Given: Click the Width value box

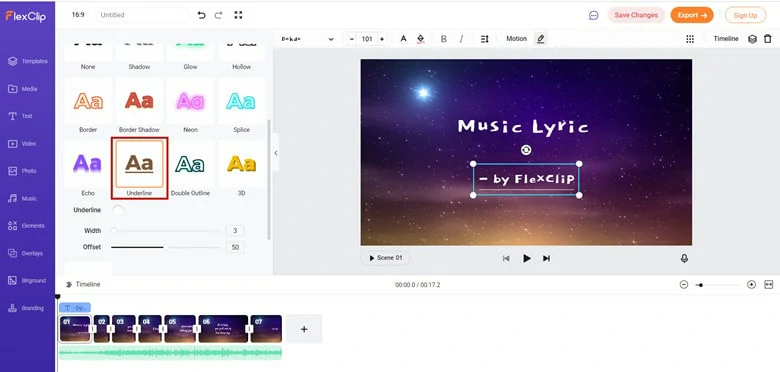Looking at the screenshot, I should [235, 231].
